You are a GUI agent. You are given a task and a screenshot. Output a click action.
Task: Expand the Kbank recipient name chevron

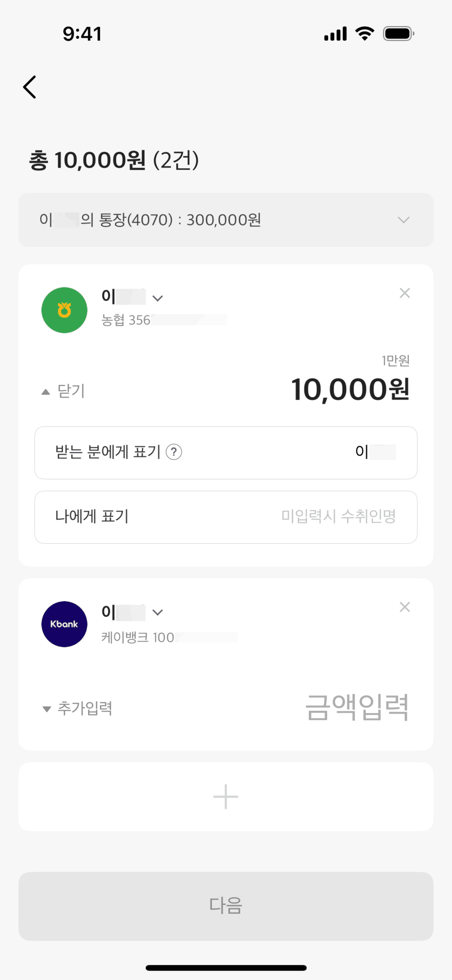[x=158, y=612]
